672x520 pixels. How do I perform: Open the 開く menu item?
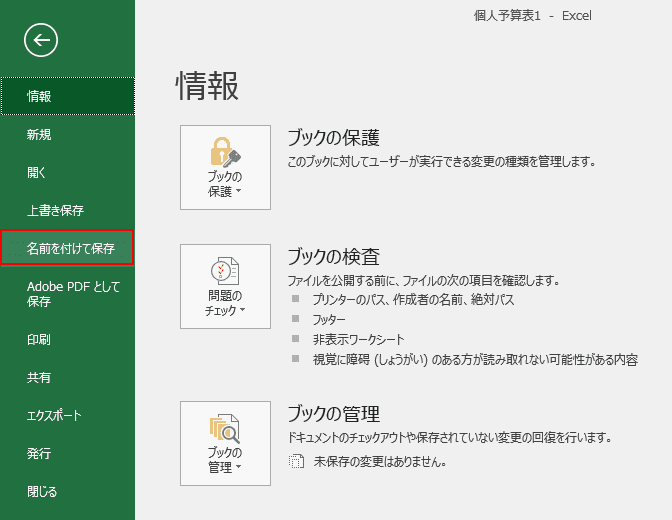coord(68,172)
